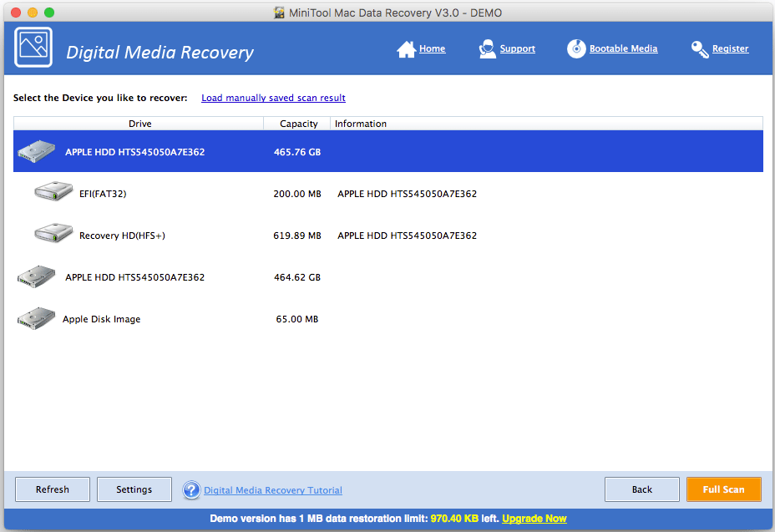This screenshot has height=532, width=775.
Task: Click the Refresh button
Action: (53, 489)
